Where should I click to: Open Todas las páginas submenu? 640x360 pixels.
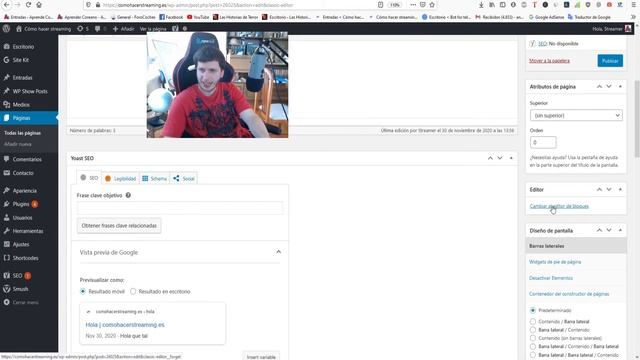tap(22, 133)
